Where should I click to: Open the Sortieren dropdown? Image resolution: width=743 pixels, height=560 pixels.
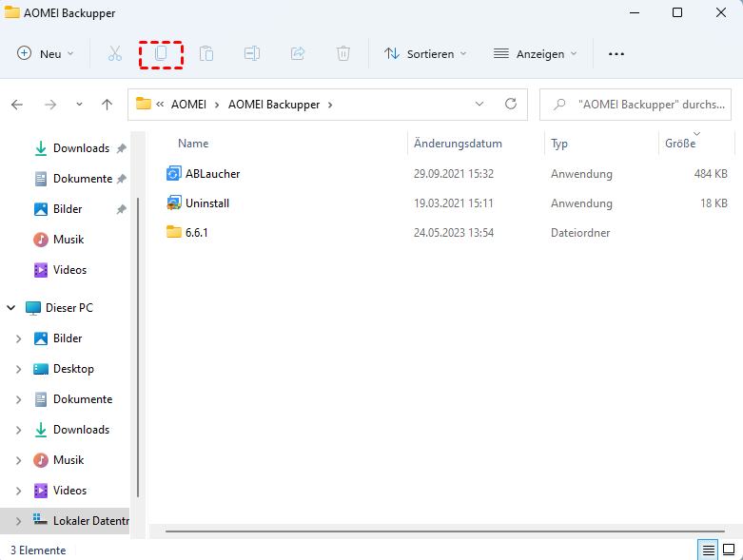point(425,53)
